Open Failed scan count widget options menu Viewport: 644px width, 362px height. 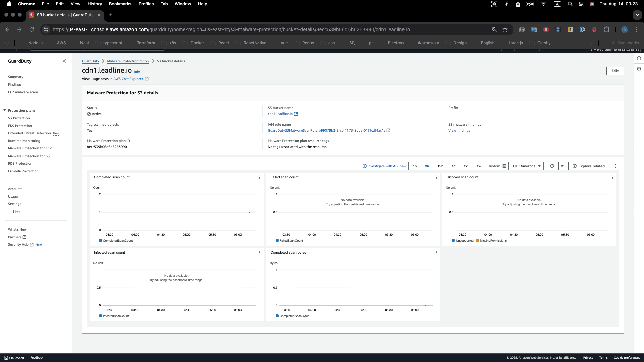point(436,177)
